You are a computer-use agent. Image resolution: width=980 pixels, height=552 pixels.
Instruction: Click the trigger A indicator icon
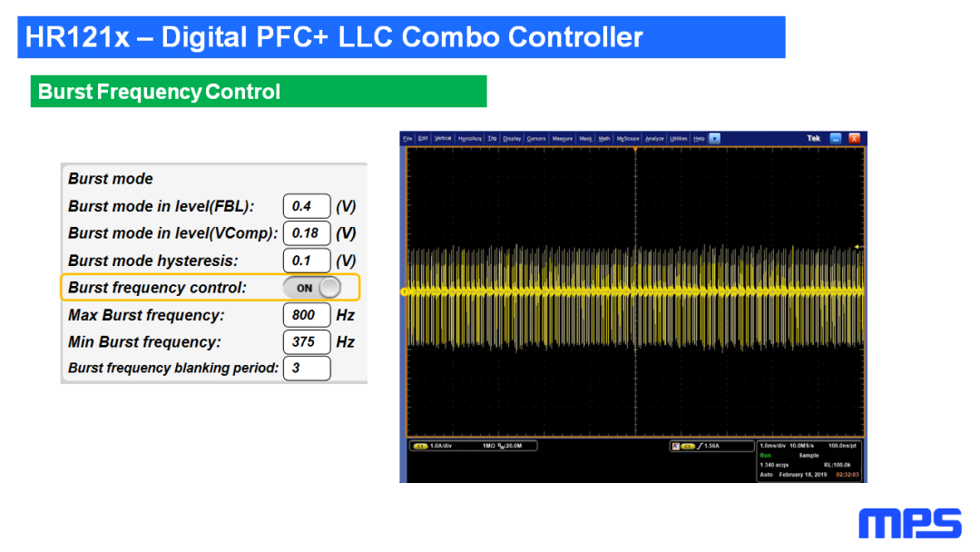(x=676, y=447)
